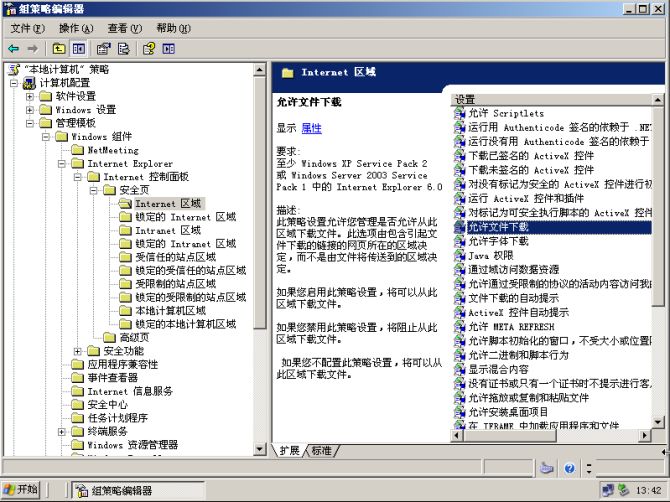Image resolution: width=670 pixels, height=502 pixels.
Task: Click the blue help icon in language bar
Action: pos(568,468)
